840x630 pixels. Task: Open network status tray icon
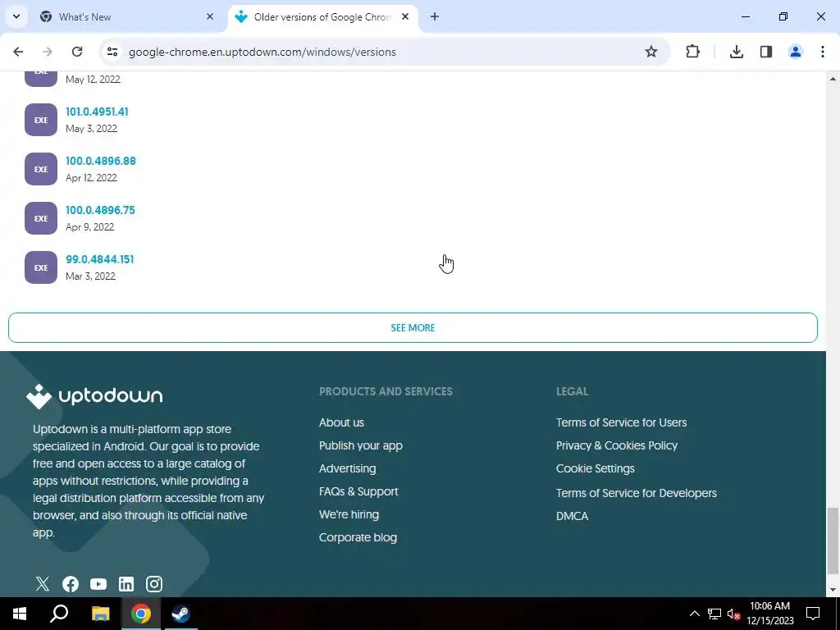(x=714, y=614)
